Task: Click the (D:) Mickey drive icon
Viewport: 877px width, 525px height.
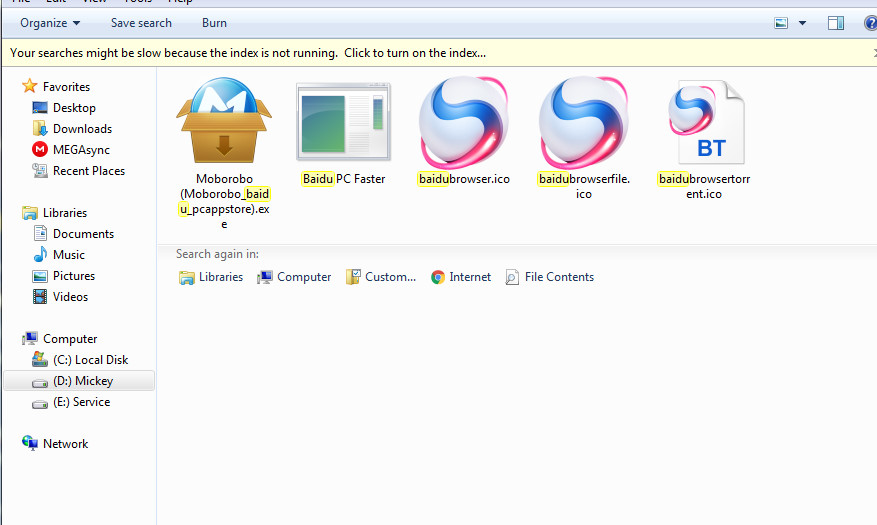Action: coord(40,382)
